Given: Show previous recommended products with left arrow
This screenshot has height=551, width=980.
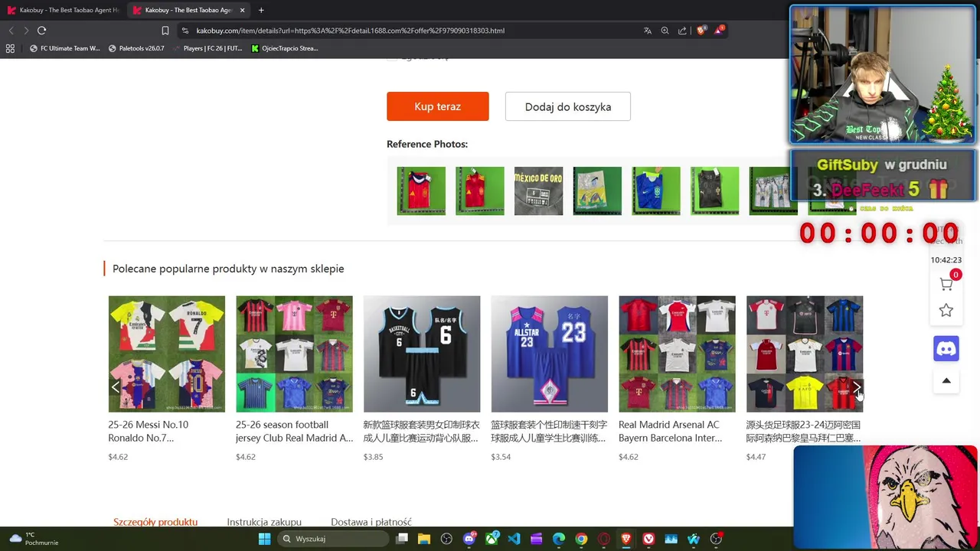Looking at the screenshot, I should click(x=115, y=388).
